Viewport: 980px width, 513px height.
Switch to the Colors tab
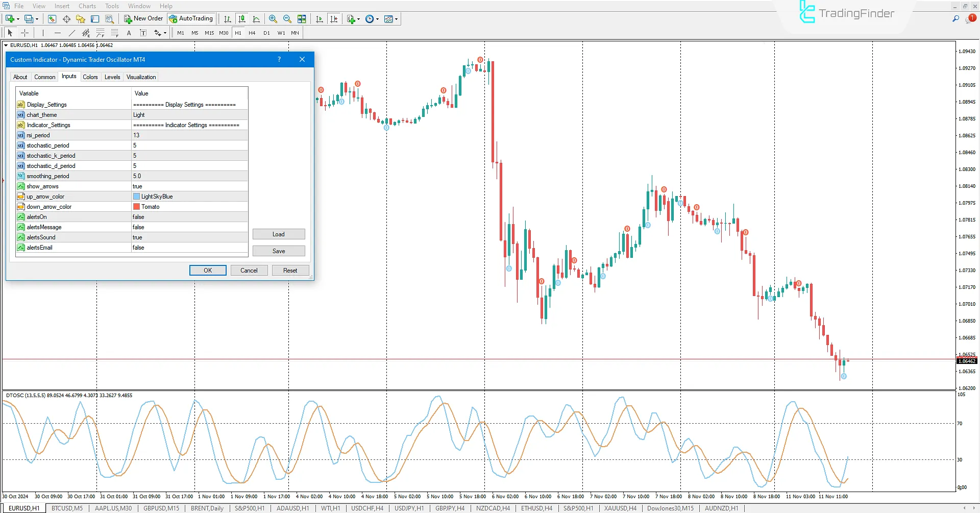(90, 77)
